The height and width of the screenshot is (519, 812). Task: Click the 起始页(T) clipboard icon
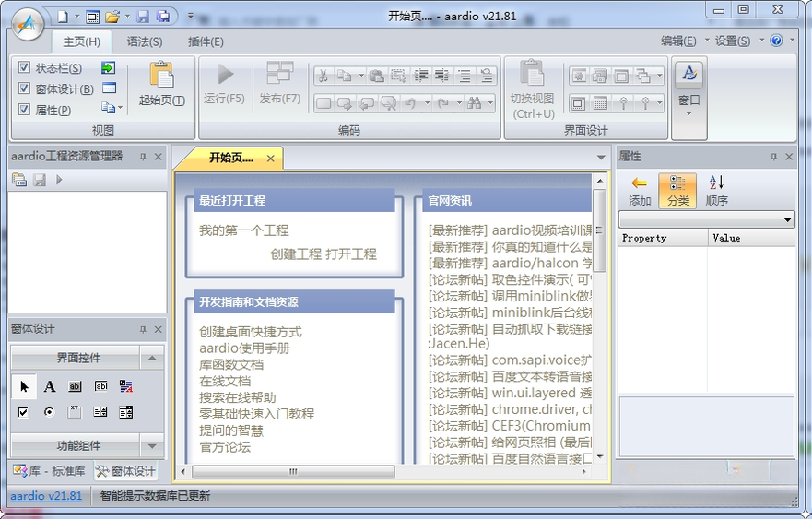click(x=161, y=75)
